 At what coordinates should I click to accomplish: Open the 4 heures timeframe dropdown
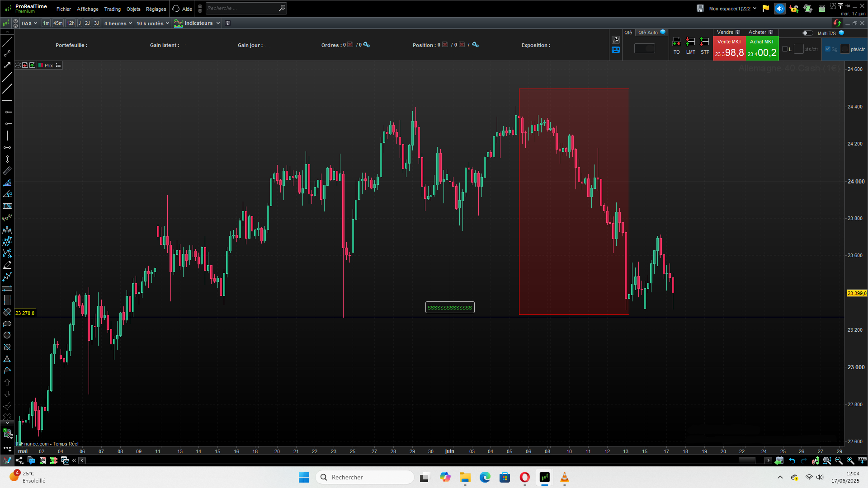[x=118, y=23]
